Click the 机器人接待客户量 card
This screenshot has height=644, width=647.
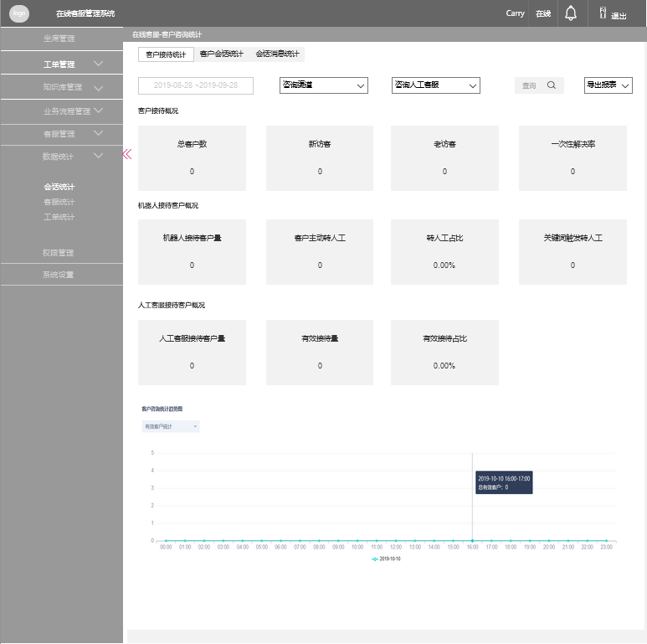coord(192,252)
